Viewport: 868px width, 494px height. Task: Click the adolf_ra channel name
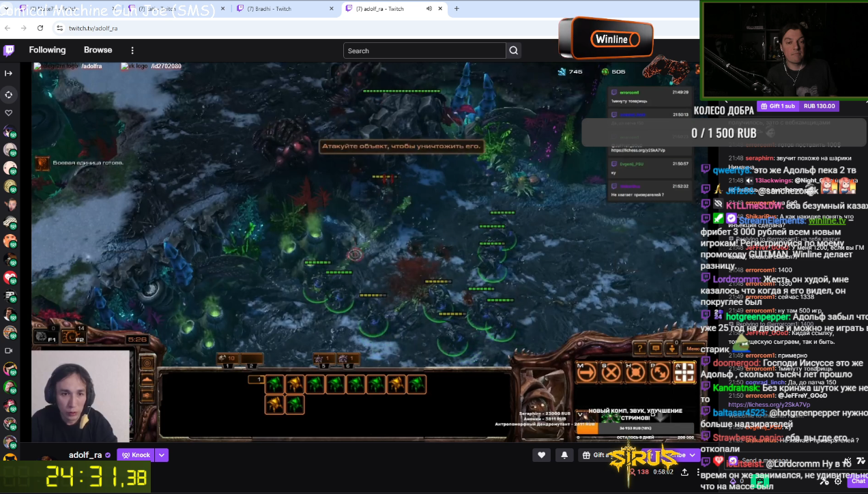coord(85,455)
